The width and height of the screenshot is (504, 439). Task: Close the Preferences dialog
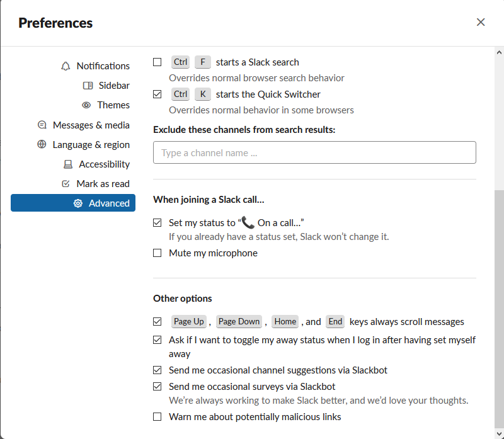pos(481,22)
